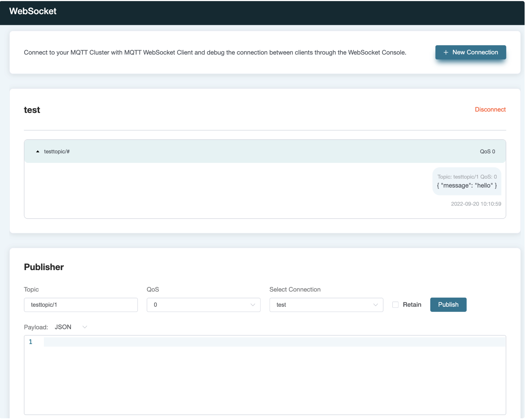Click the testtopic/# subscription name
The height and width of the screenshot is (420, 526).
click(x=57, y=152)
